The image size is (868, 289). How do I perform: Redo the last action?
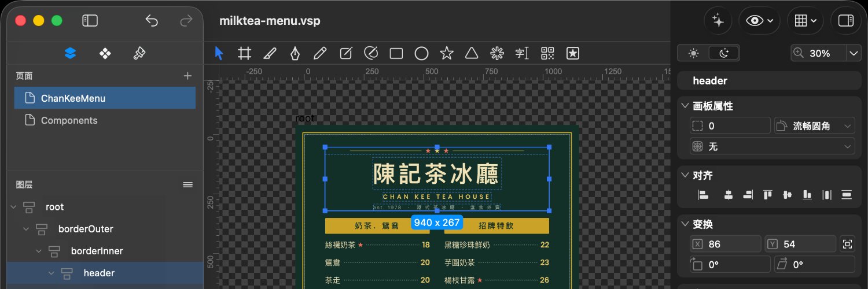coord(186,21)
